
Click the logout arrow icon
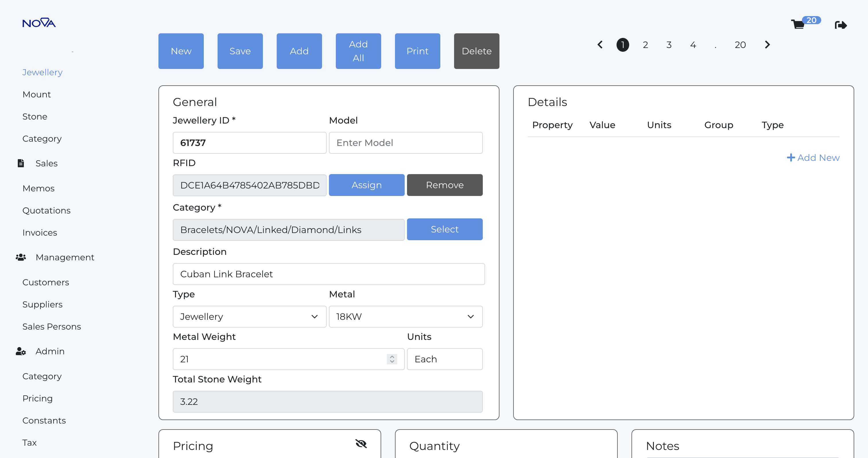[840, 25]
